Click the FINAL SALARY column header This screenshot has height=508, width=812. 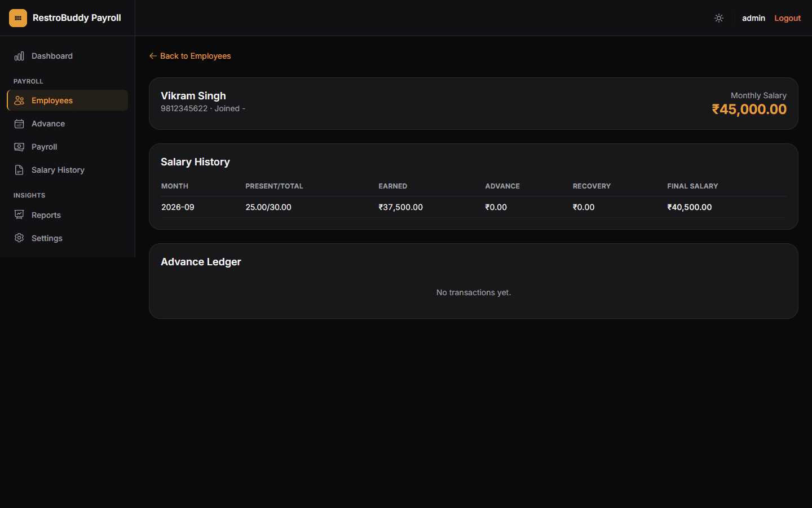pyautogui.click(x=692, y=186)
